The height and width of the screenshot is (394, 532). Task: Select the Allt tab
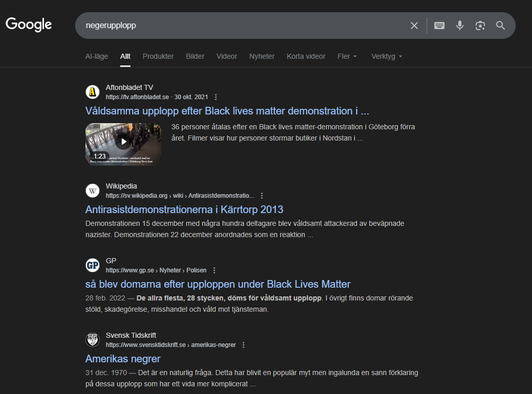[125, 56]
